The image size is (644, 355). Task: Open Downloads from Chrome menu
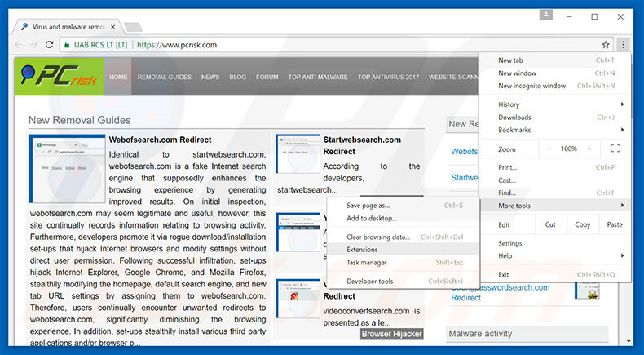tap(554, 118)
